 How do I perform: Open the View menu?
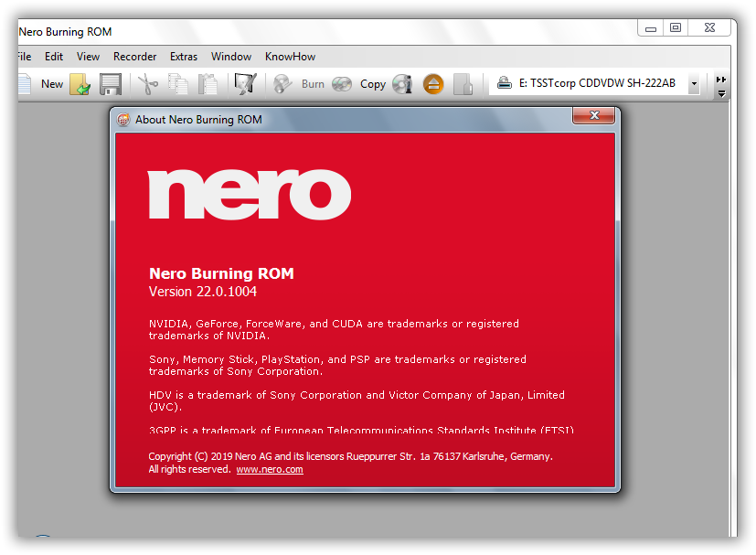point(88,57)
